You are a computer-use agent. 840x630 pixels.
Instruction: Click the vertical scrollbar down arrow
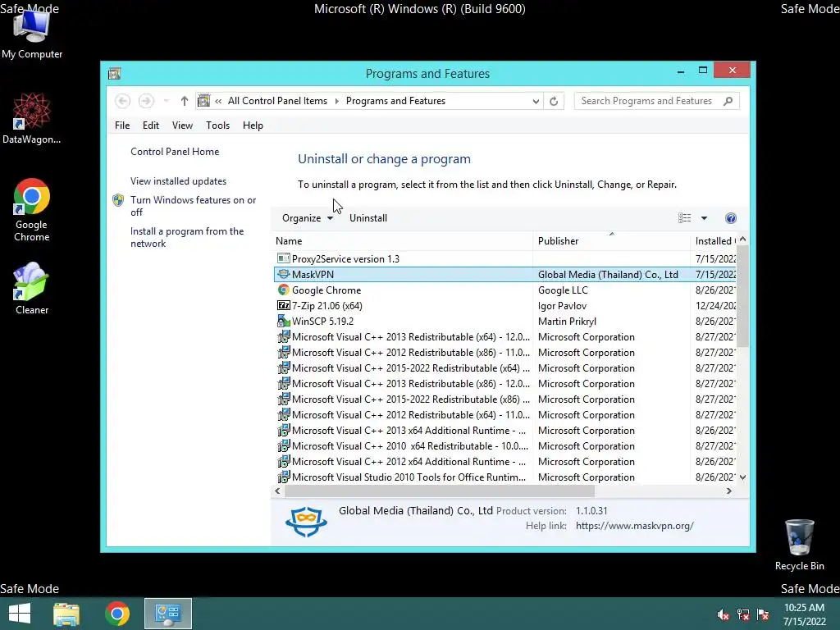click(742, 477)
